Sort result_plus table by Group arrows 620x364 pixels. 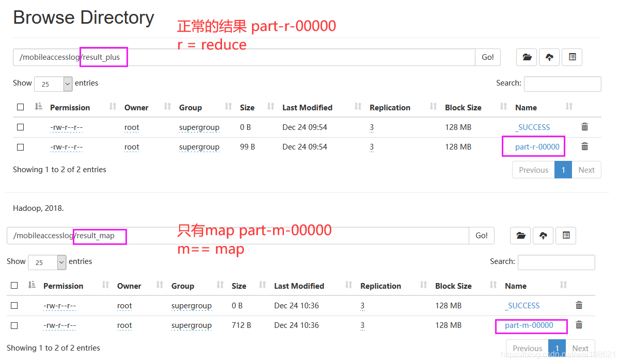(x=228, y=107)
